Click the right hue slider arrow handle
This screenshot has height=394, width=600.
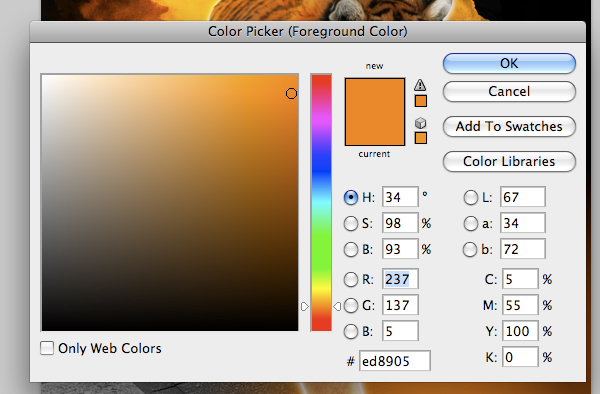tap(337, 306)
